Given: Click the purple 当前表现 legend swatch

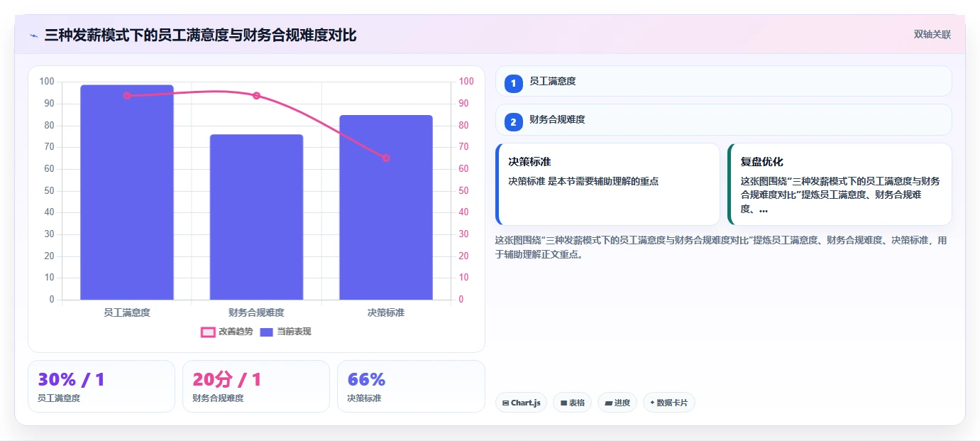Looking at the screenshot, I should [x=267, y=332].
